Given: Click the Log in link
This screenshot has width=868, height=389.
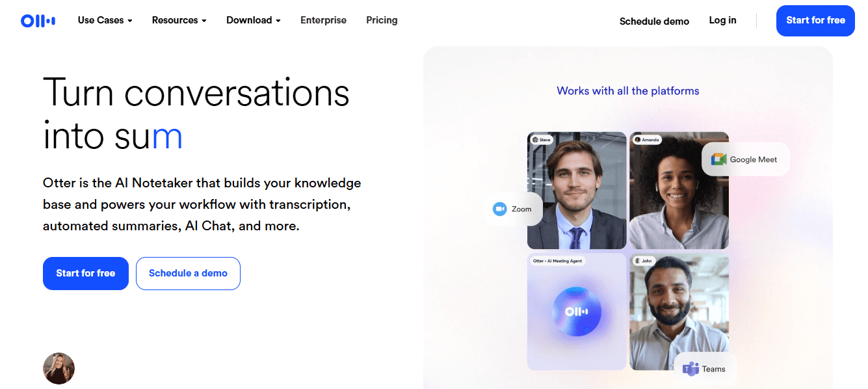Looking at the screenshot, I should pyautogui.click(x=722, y=20).
